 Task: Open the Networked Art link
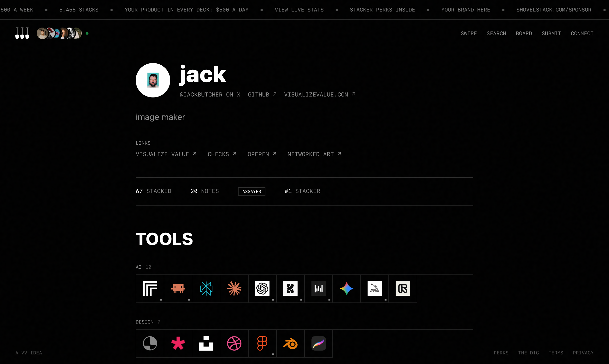pos(314,154)
